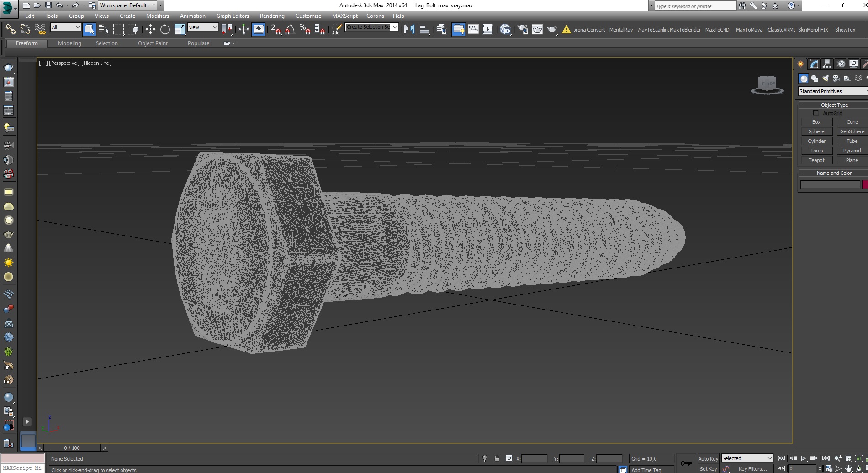
Task: Activate Select and Scale tool
Action: click(x=180, y=29)
